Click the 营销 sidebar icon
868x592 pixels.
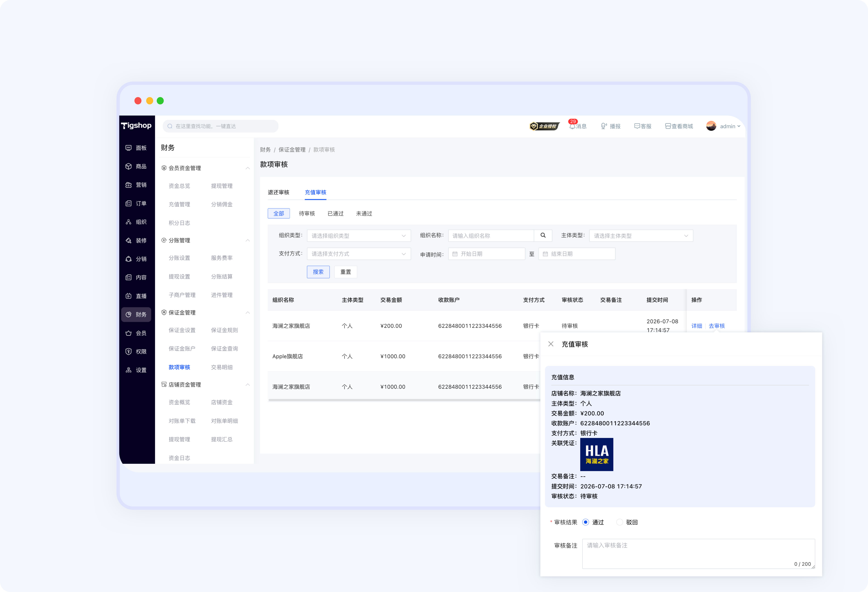[129, 185]
